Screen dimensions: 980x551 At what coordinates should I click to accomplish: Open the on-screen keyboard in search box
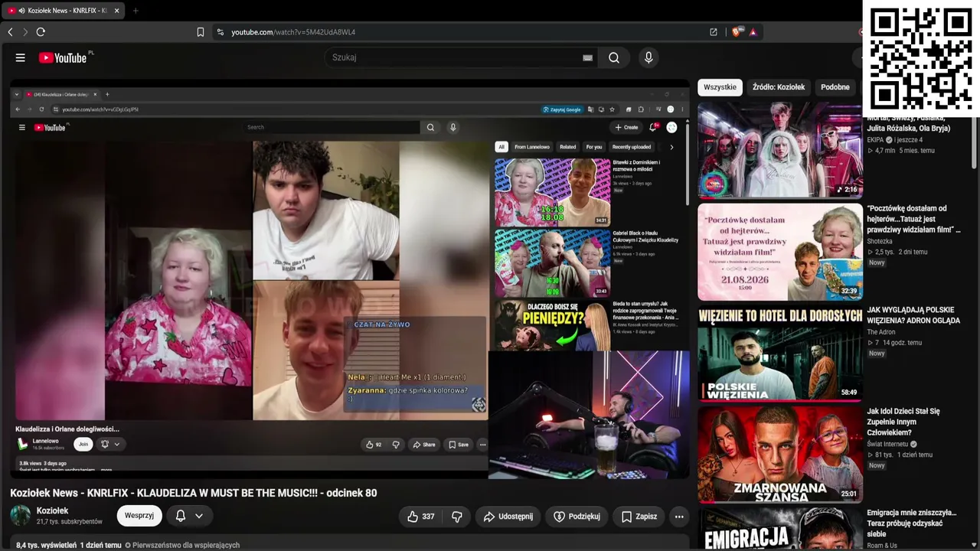coord(587,57)
